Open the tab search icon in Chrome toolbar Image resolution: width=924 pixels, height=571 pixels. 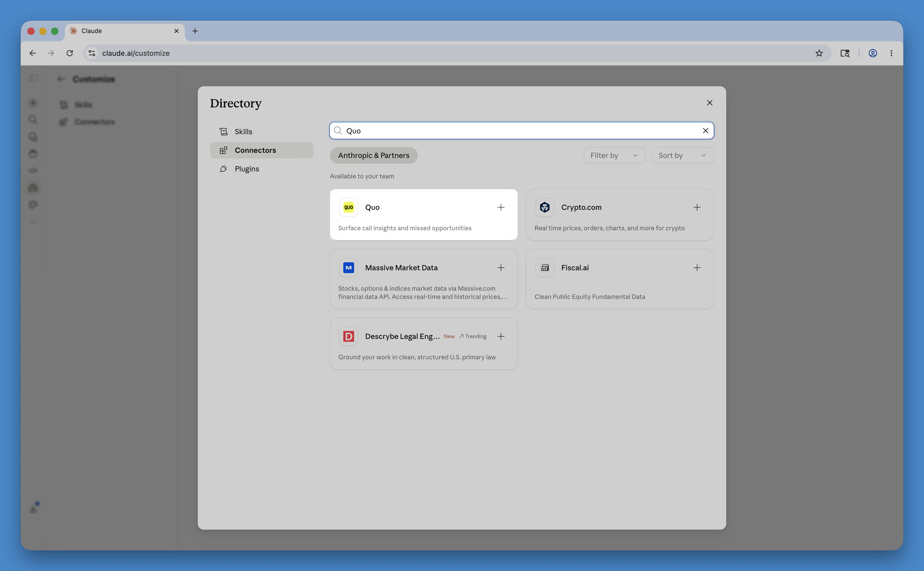pos(845,53)
